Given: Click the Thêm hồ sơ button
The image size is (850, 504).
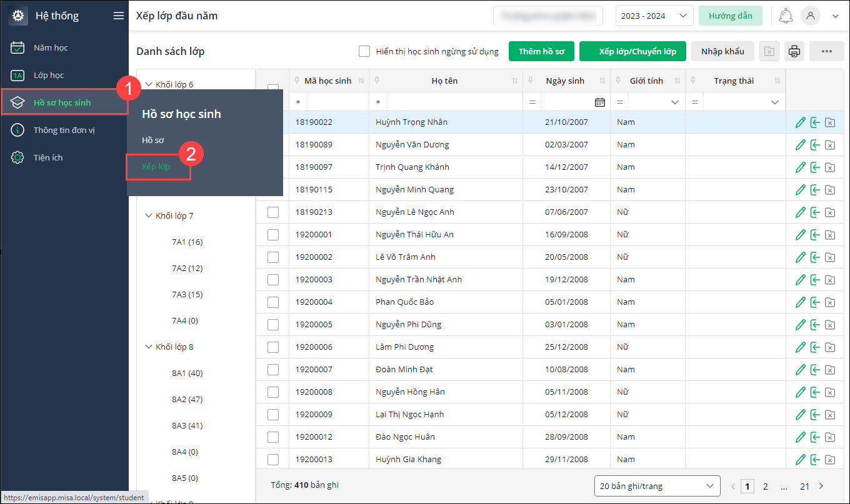Looking at the screenshot, I should (541, 51).
